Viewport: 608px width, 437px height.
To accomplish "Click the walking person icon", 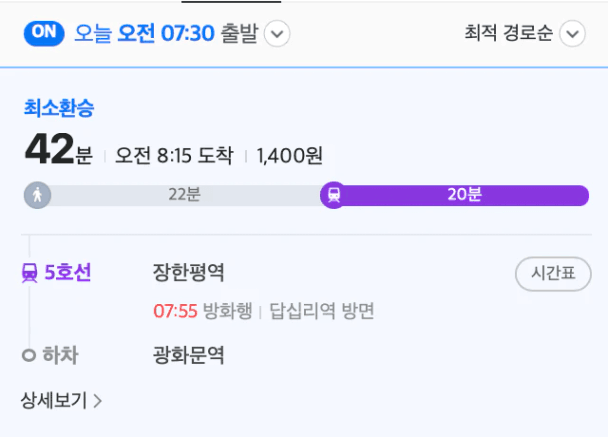I will coord(37,196).
